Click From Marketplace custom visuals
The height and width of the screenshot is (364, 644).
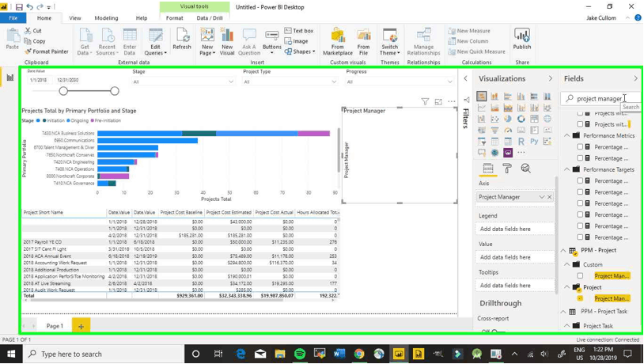click(338, 41)
